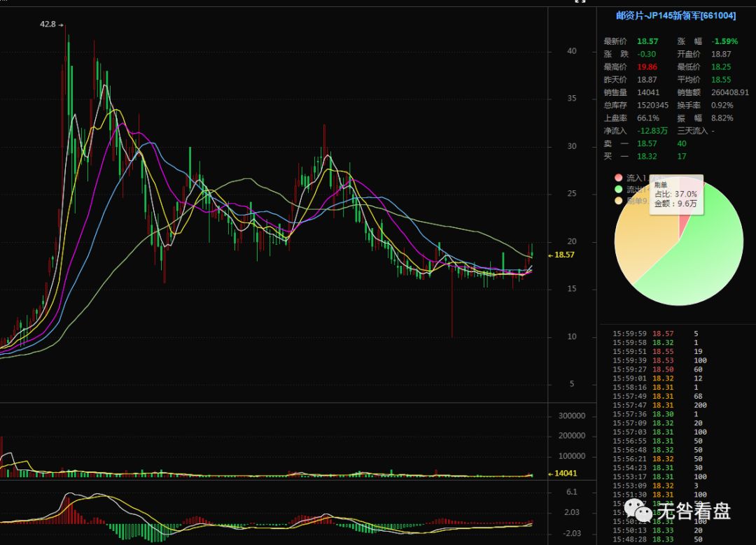Select 振幅 value 8.82%
Image resolution: width=756 pixels, height=545 pixels.
click(722, 118)
